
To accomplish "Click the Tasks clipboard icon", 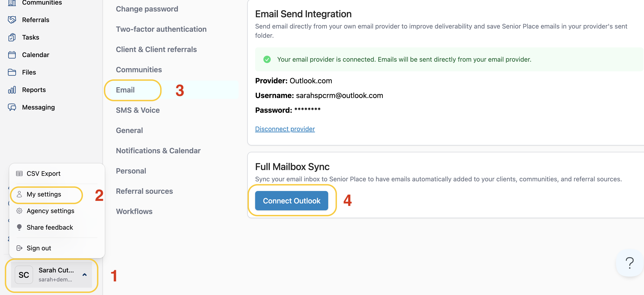I will tap(12, 37).
